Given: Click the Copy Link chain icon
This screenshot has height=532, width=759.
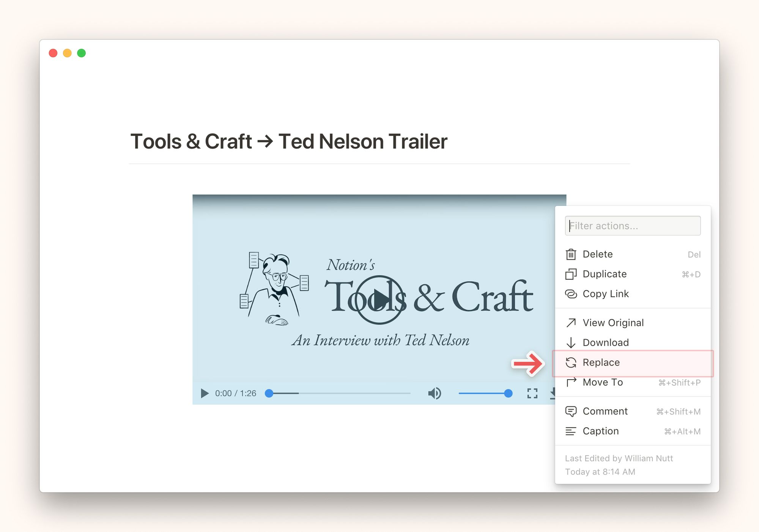Looking at the screenshot, I should pos(571,294).
